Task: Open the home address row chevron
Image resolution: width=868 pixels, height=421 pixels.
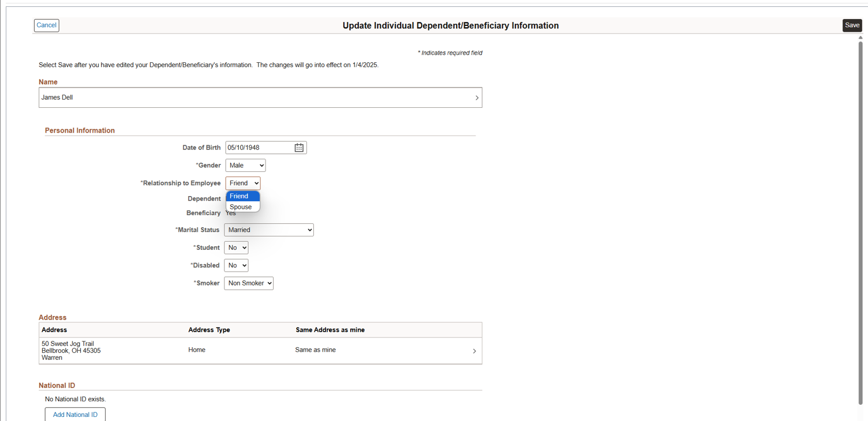Action: click(474, 351)
